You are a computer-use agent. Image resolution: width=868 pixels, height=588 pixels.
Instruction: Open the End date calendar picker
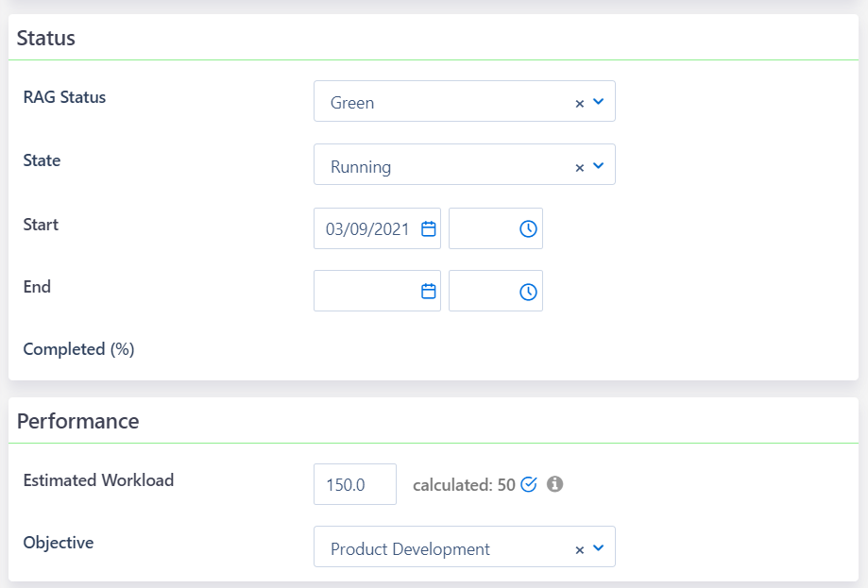pyautogui.click(x=429, y=290)
